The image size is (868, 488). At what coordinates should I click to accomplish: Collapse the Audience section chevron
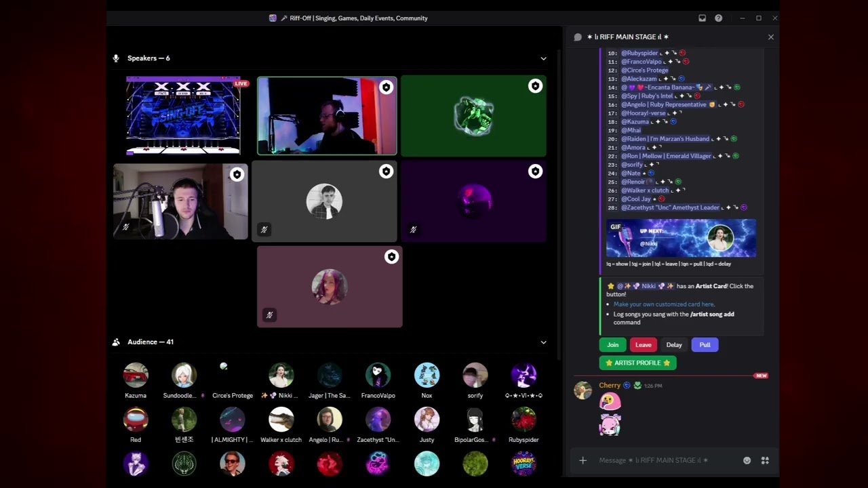543,342
